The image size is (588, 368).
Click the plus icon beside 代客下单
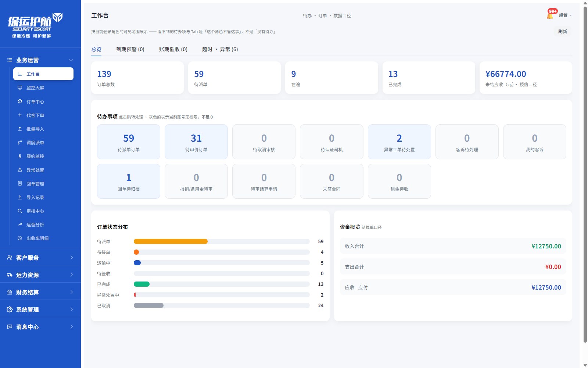point(20,115)
